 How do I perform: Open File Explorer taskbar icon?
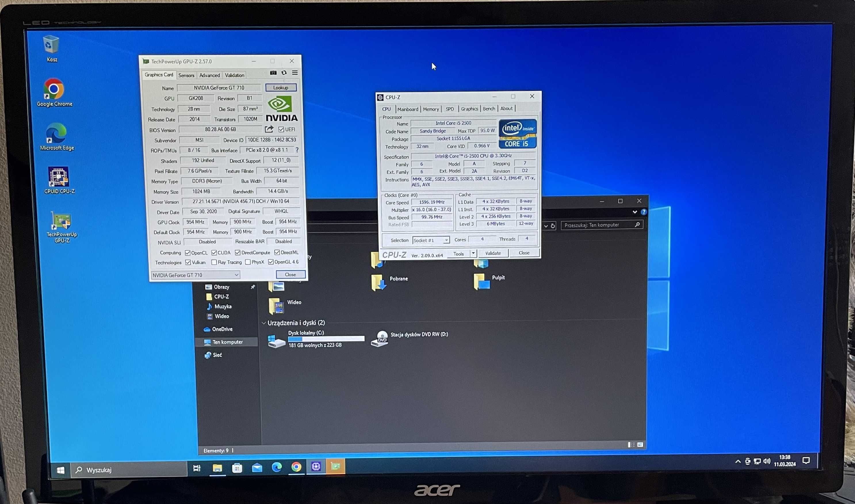coord(217,468)
